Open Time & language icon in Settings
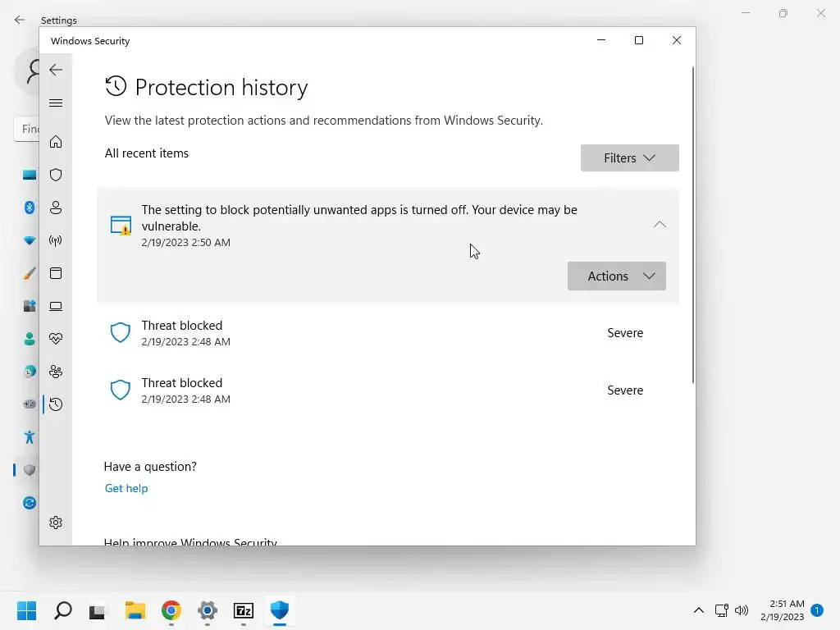Viewport: 840px width, 630px height. coord(30,372)
